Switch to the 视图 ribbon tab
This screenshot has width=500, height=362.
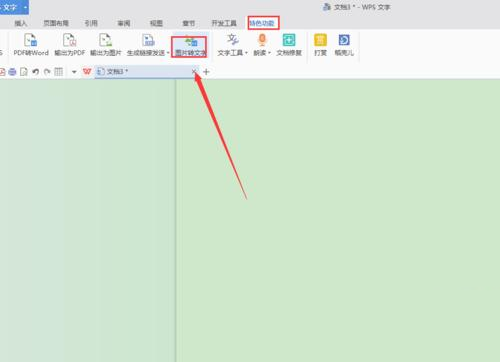coord(156,23)
